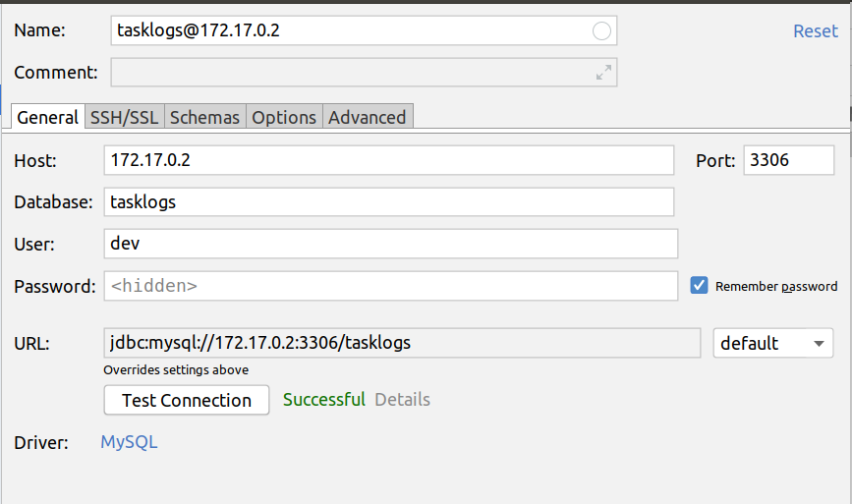Show connection Details link
Image resolution: width=852 pixels, height=504 pixels.
click(402, 400)
